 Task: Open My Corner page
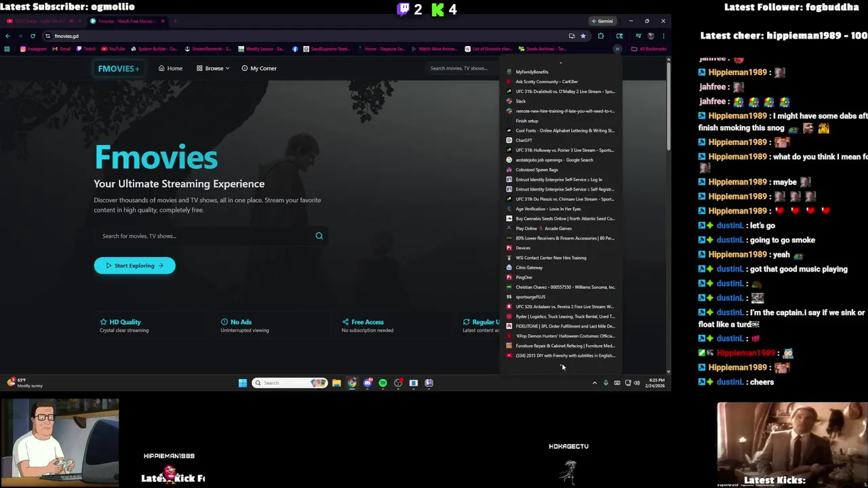click(x=258, y=68)
